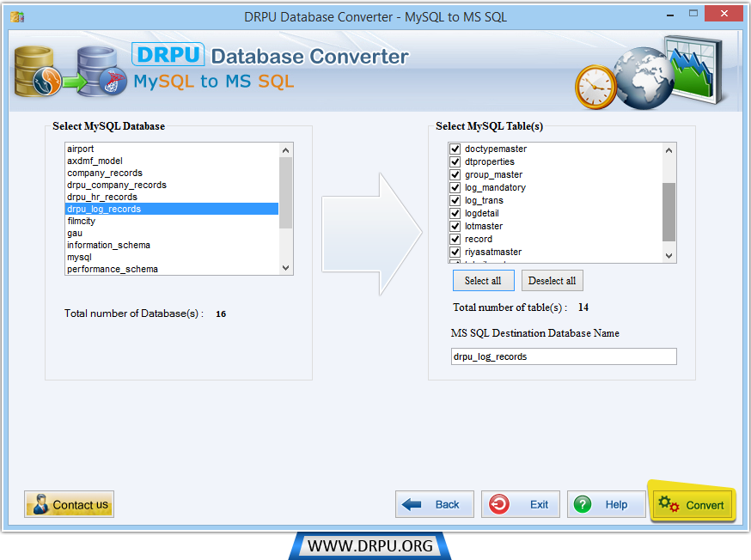The width and height of the screenshot is (751, 560).
Task: Select the airport database
Action: (172, 149)
